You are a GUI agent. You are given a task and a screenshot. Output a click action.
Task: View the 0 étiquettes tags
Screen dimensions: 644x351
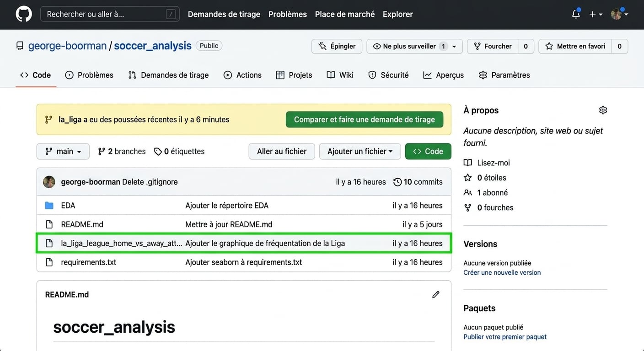point(179,151)
